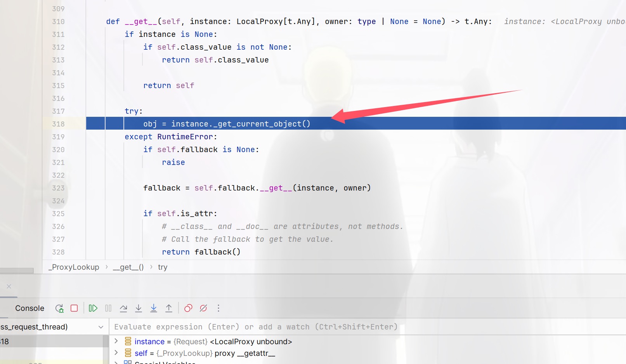Open the thread selector dropdown

pos(101,327)
